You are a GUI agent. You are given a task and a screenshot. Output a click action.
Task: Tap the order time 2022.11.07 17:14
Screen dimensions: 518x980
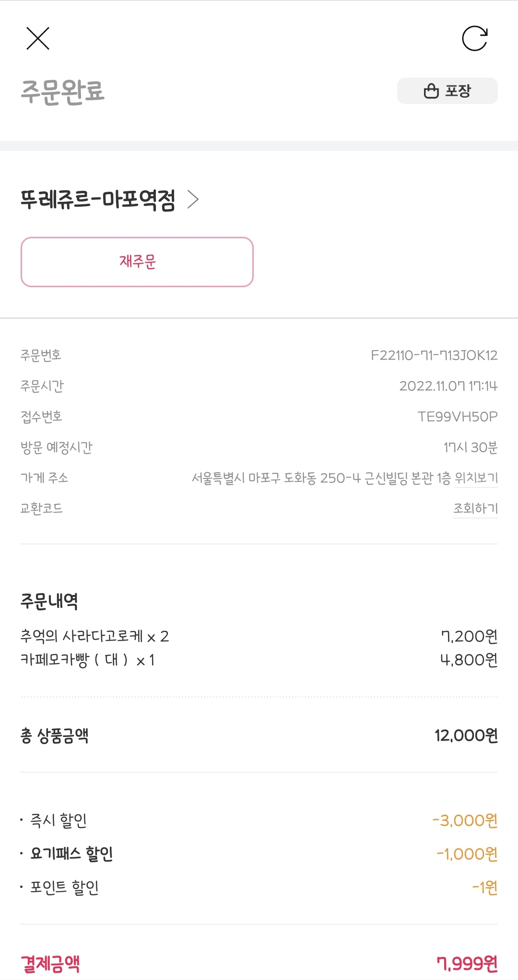tap(448, 386)
